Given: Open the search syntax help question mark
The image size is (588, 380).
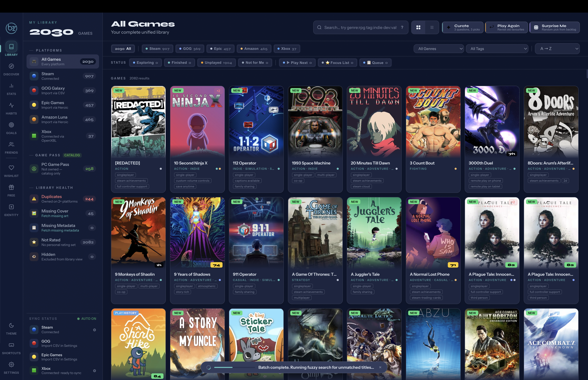Looking at the screenshot, I should click(x=402, y=27).
